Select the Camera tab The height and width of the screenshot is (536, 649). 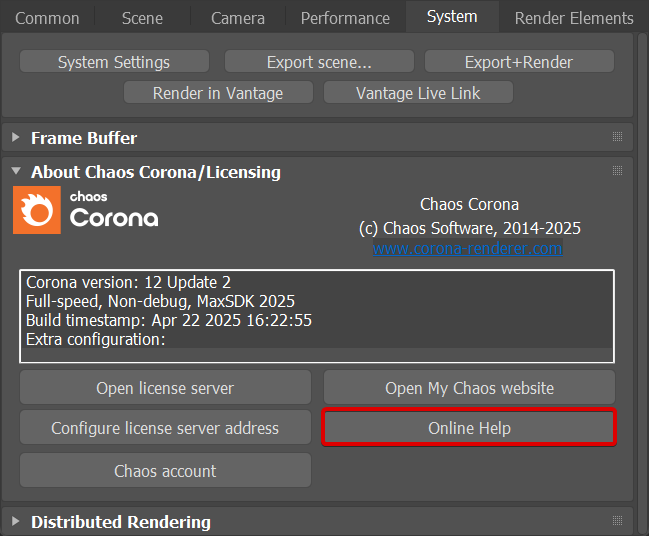click(238, 18)
